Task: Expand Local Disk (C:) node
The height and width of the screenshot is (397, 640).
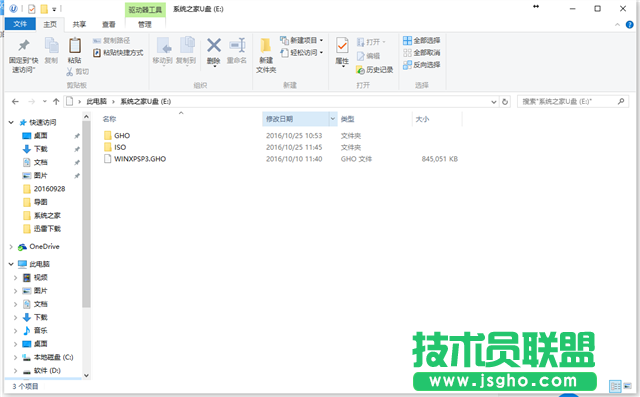Action: tap(16, 357)
